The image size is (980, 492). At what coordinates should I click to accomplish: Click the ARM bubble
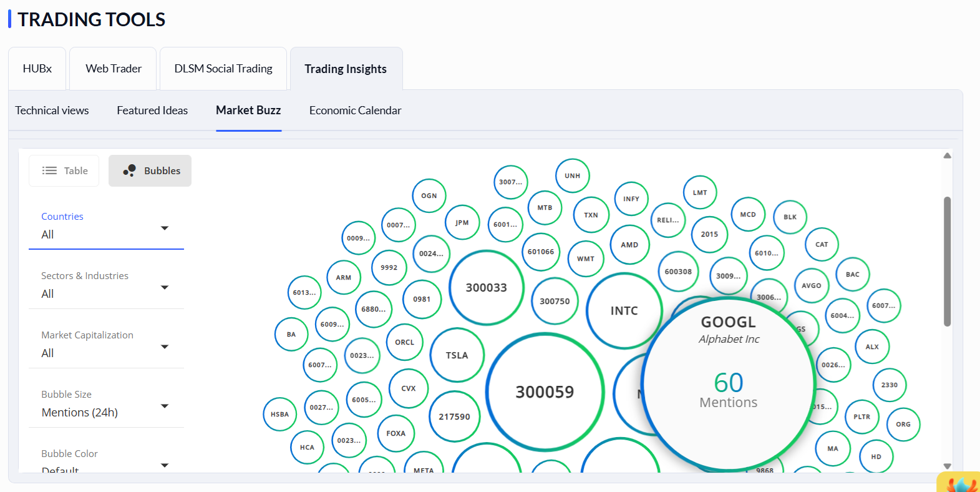pyautogui.click(x=344, y=277)
